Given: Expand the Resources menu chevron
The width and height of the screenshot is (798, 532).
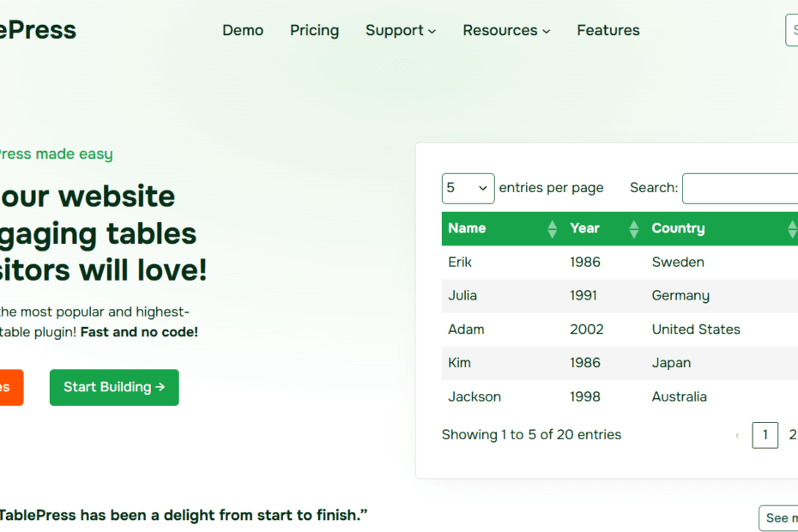Looking at the screenshot, I should point(546,32).
